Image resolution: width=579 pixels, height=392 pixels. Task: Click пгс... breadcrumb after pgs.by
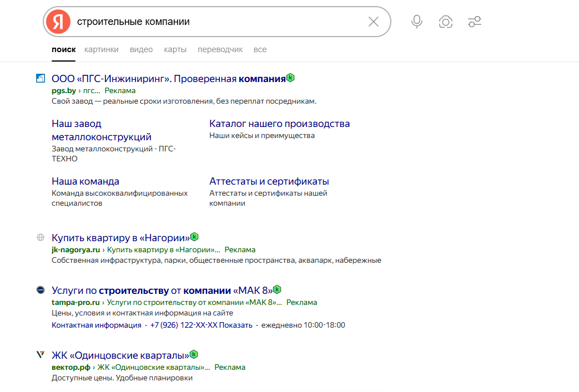[x=92, y=91]
